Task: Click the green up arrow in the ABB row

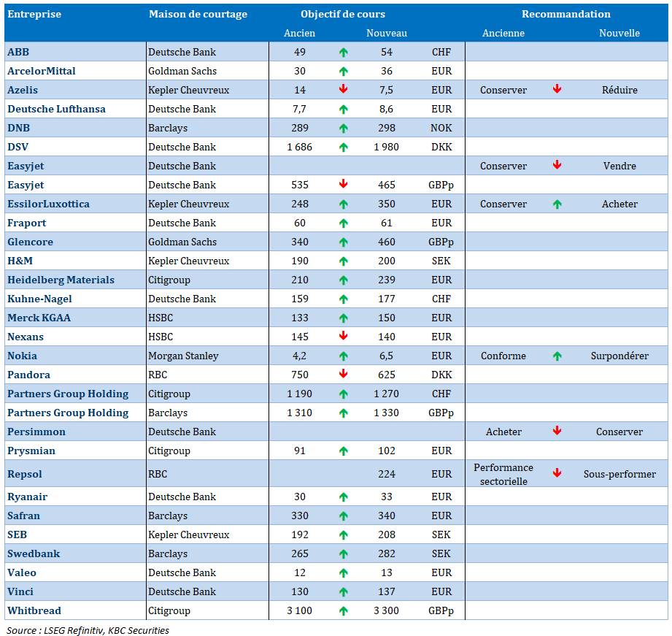Action: pos(343,52)
